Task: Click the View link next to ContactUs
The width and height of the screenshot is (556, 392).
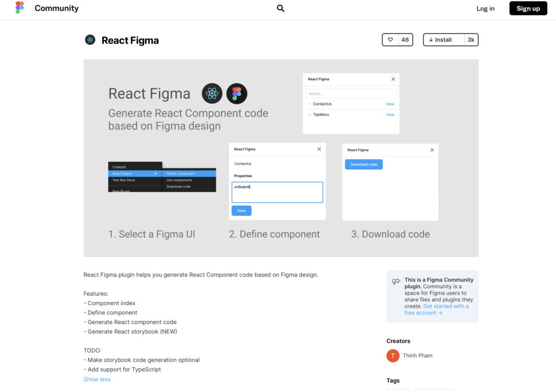Action: [x=390, y=104]
